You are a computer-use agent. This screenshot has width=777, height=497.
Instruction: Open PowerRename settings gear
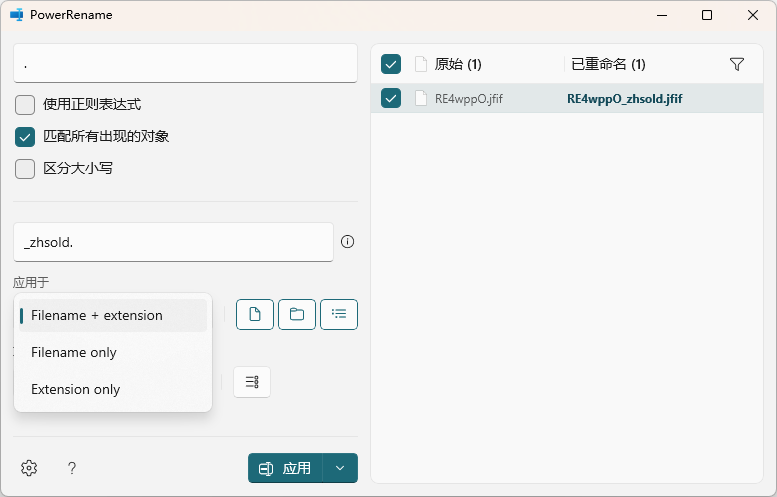(x=29, y=468)
